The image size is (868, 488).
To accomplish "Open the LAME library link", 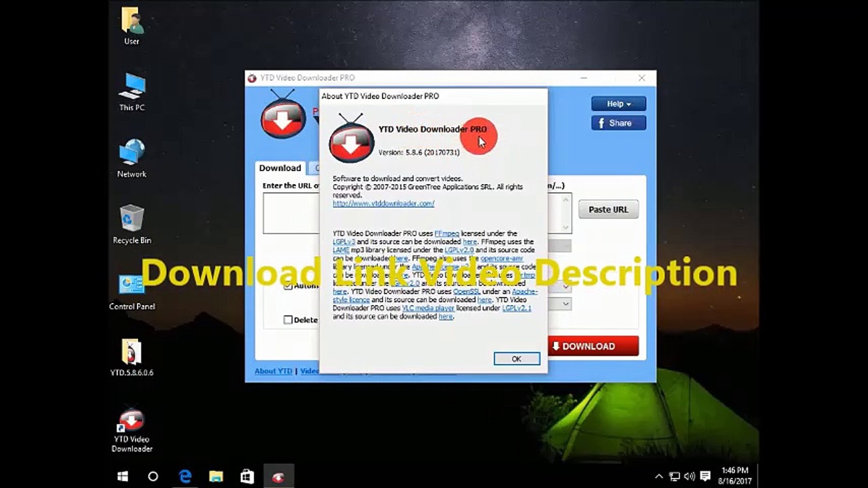I will pos(341,250).
